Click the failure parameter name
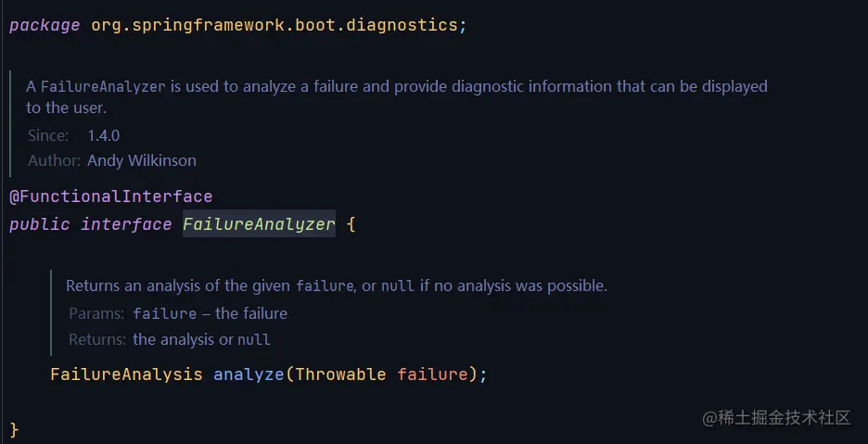 point(432,374)
